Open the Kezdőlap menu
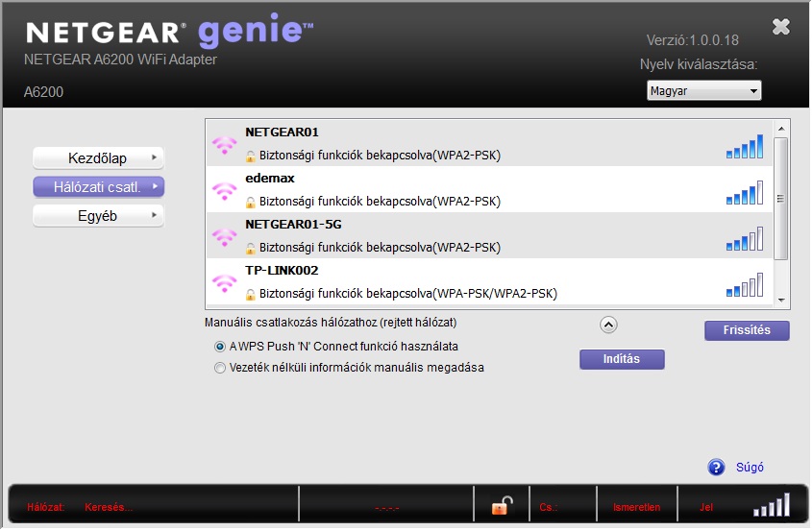This screenshot has height=530, width=812. coord(98,157)
